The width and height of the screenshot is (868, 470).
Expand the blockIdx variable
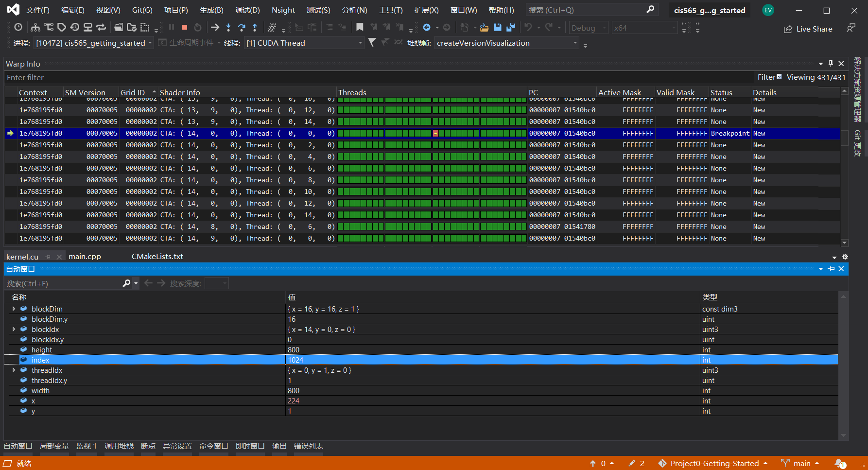point(14,330)
